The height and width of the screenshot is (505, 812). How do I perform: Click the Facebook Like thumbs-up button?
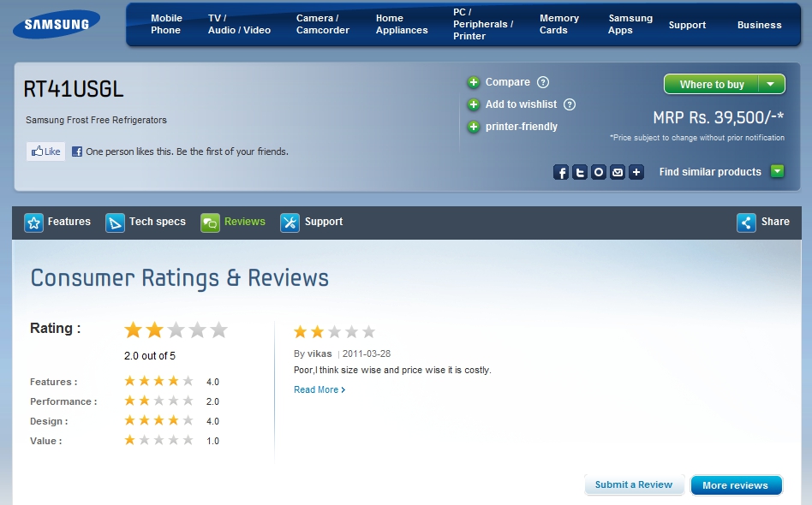[46, 151]
